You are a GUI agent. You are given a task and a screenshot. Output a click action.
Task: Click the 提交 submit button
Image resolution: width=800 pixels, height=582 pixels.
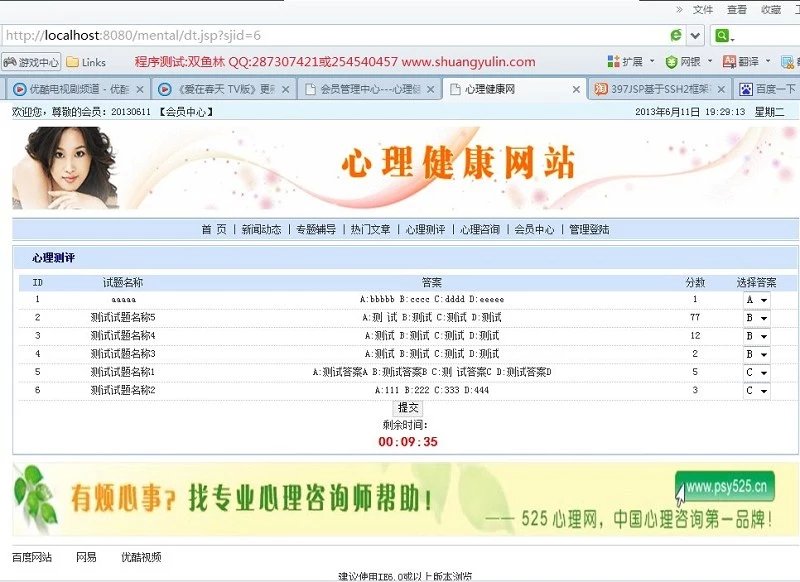pos(408,408)
